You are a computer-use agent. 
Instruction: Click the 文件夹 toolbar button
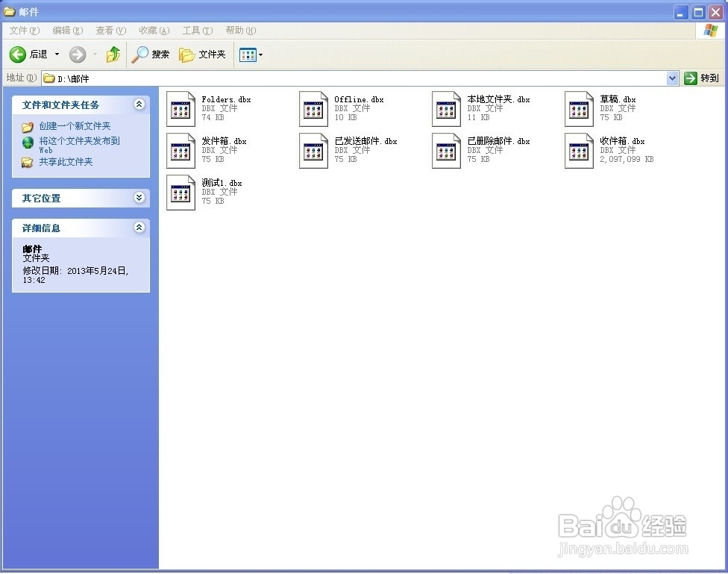[202, 54]
